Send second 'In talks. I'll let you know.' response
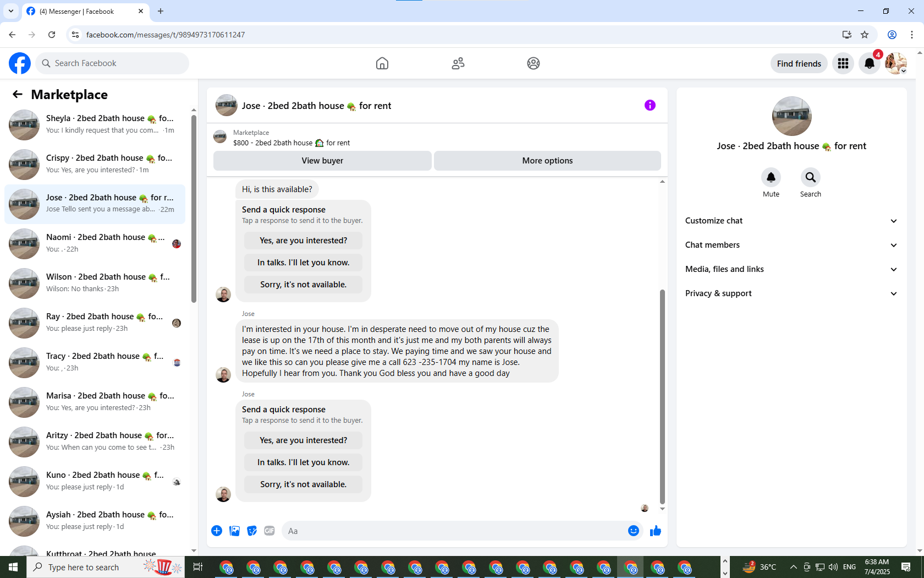This screenshot has height=578, width=924. [x=304, y=462]
